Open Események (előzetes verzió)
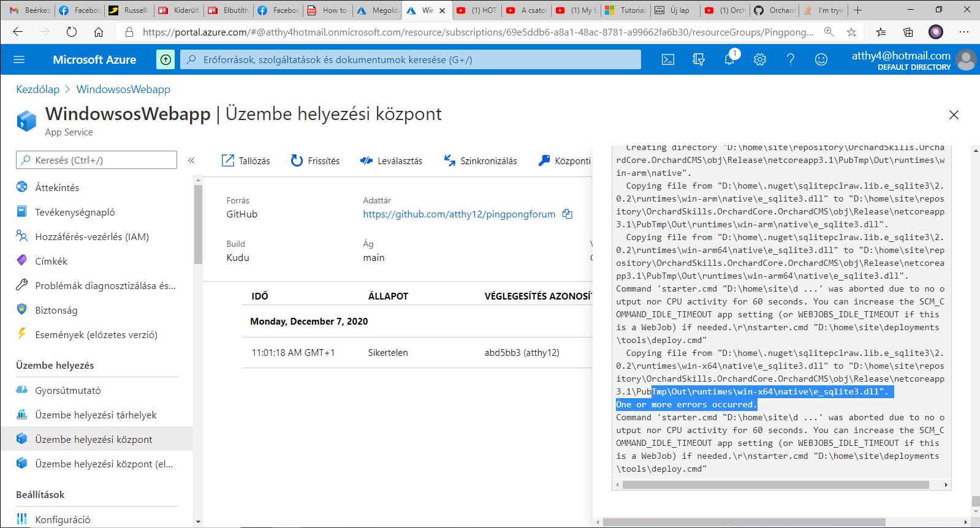This screenshot has height=528, width=980. 97,334
